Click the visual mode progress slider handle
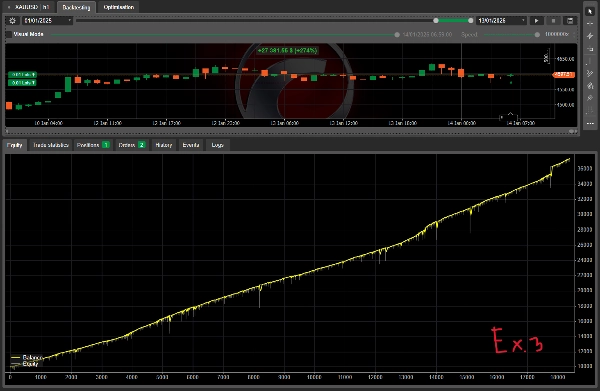Viewport: 600px width, 391px height. click(x=397, y=35)
